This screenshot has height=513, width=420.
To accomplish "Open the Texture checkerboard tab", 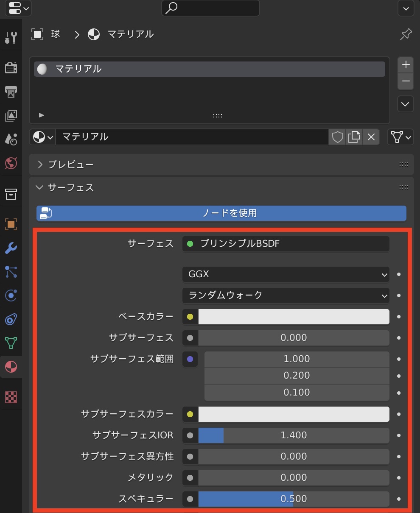I will click(11, 397).
